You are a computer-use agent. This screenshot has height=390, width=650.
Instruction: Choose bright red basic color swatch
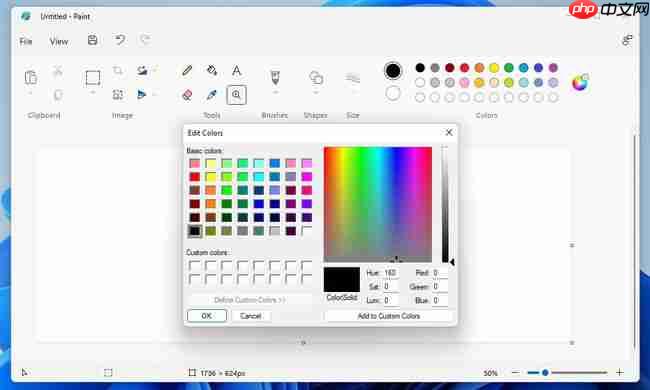click(195, 177)
